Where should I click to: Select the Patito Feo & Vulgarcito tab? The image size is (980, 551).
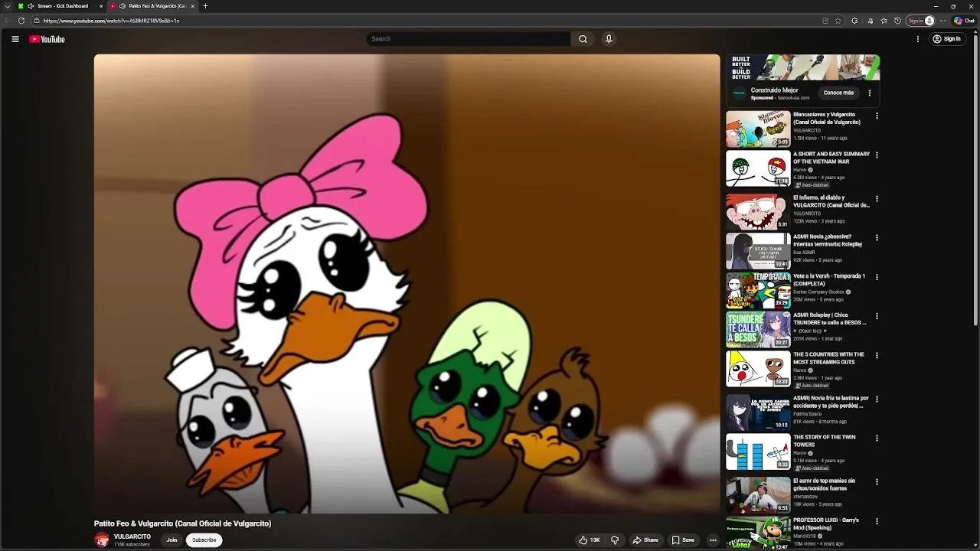pyautogui.click(x=154, y=6)
